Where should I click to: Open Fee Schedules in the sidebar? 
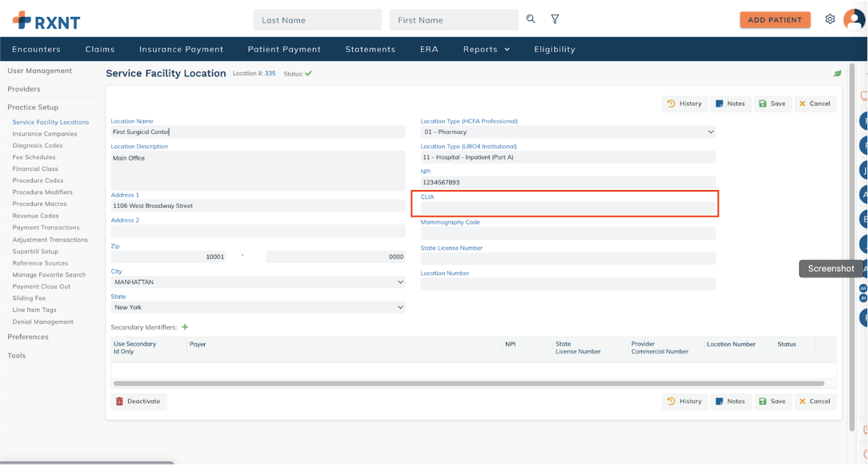[34, 157]
